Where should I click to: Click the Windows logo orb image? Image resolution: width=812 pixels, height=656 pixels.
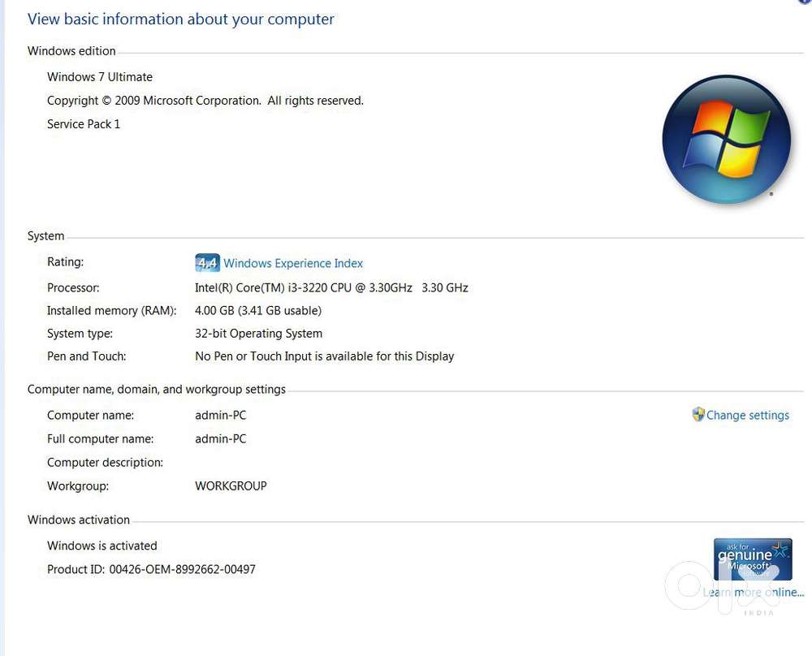(726, 140)
